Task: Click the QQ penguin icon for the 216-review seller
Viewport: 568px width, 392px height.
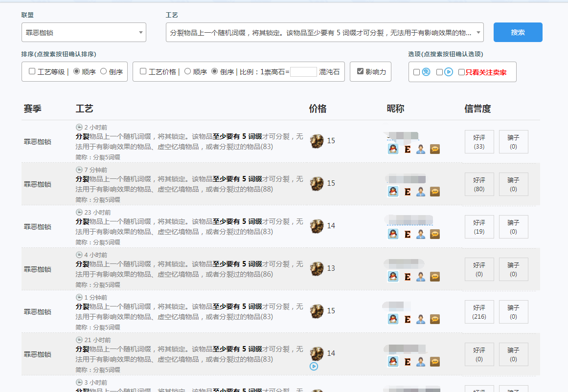Action: pyautogui.click(x=393, y=319)
